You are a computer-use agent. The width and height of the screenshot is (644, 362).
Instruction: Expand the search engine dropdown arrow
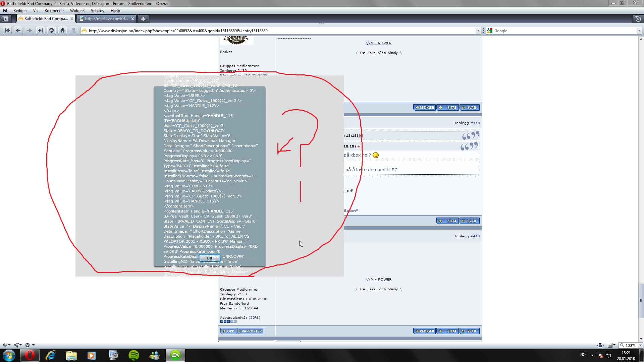(639, 31)
